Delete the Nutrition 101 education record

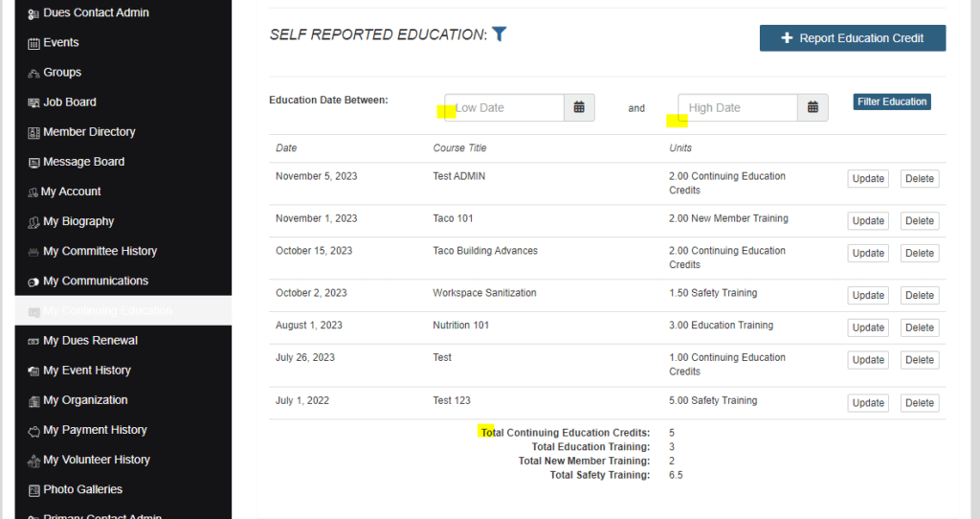(x=919, y=327)
